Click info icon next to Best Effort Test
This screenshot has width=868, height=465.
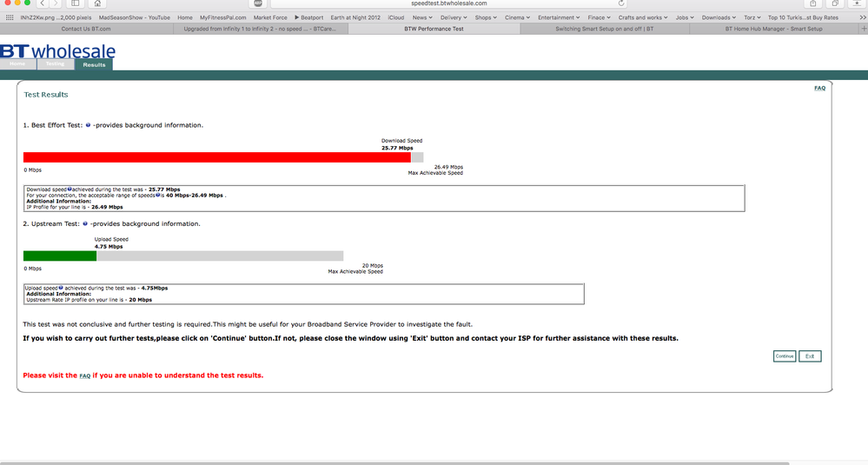88,125
